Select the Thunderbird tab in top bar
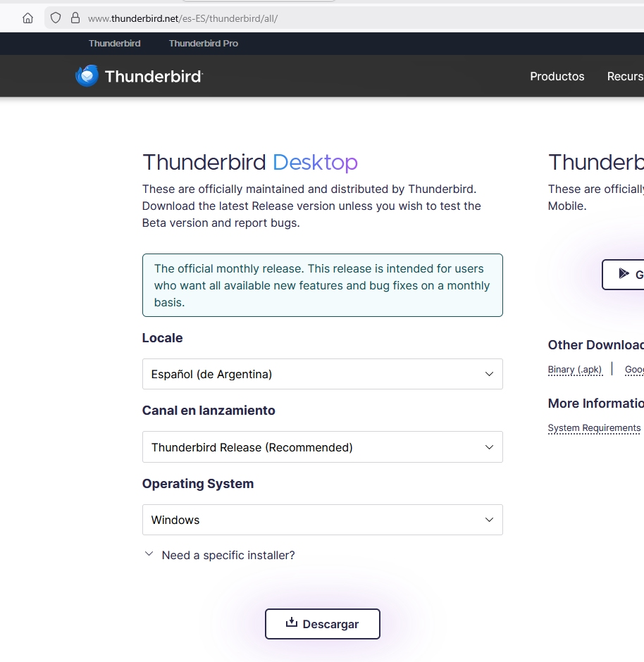The width and height of the screenshot is (644, 662). pos(114,44)
